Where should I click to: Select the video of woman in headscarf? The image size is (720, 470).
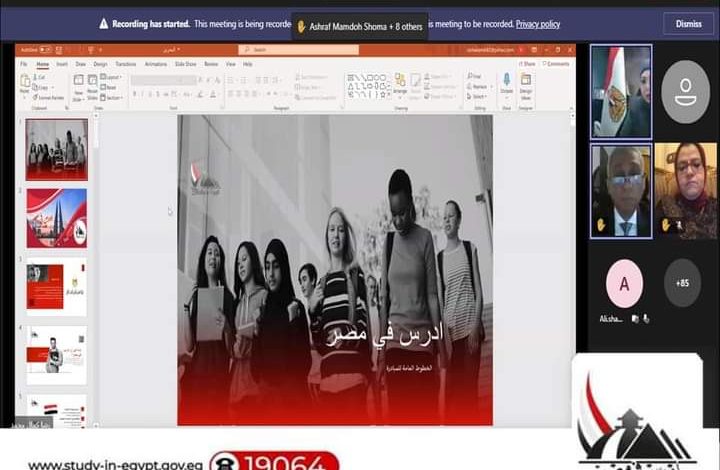685,191
